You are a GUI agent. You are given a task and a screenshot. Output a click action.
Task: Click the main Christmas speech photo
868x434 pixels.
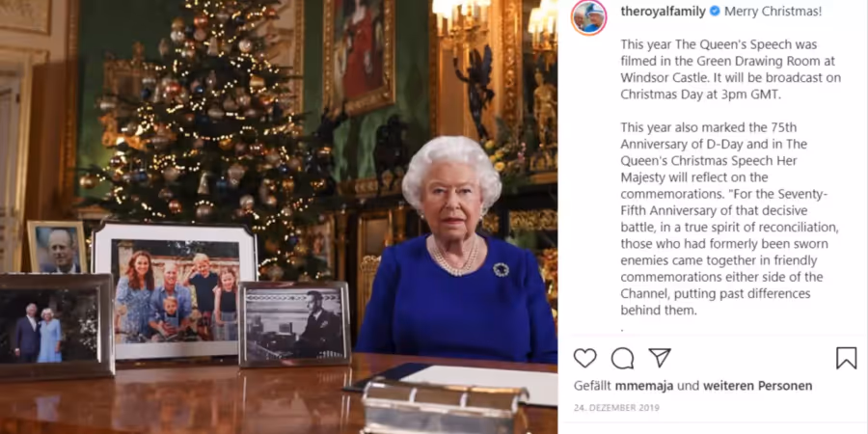tap(279, 217)
